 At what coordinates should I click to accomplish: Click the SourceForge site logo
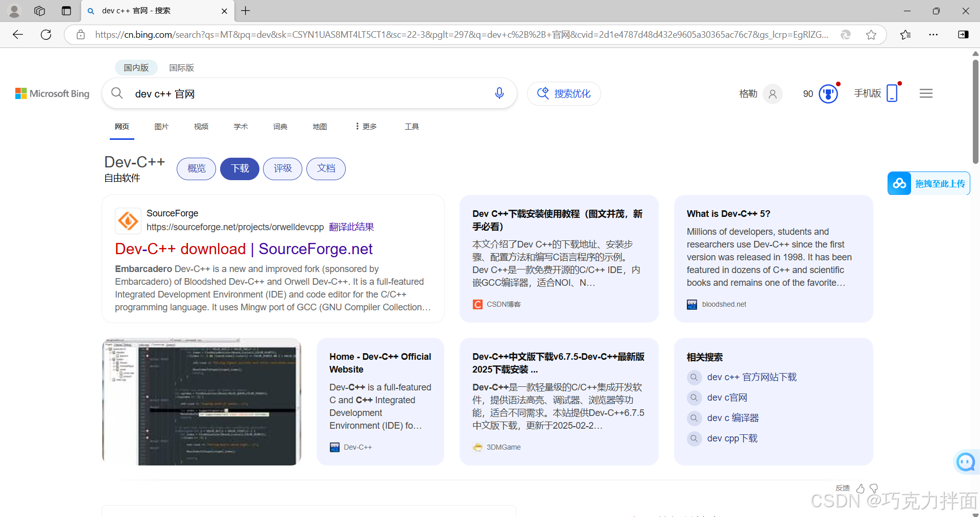(x=128, y=221)
